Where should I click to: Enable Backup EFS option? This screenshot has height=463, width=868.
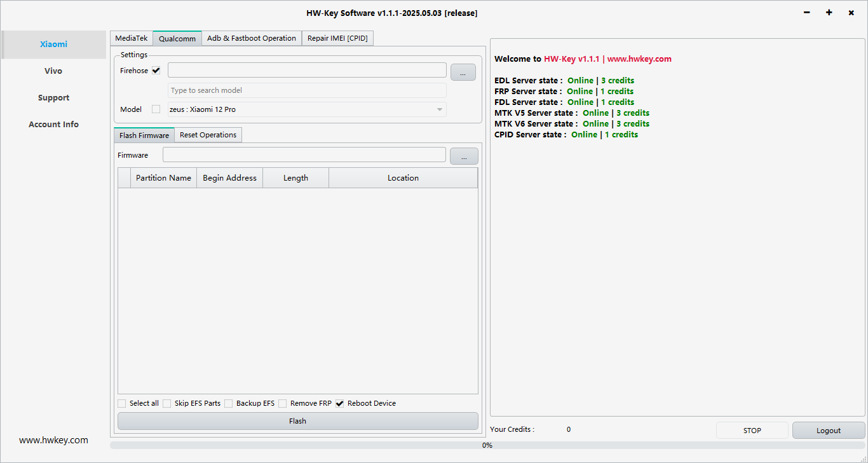(229, 403)
